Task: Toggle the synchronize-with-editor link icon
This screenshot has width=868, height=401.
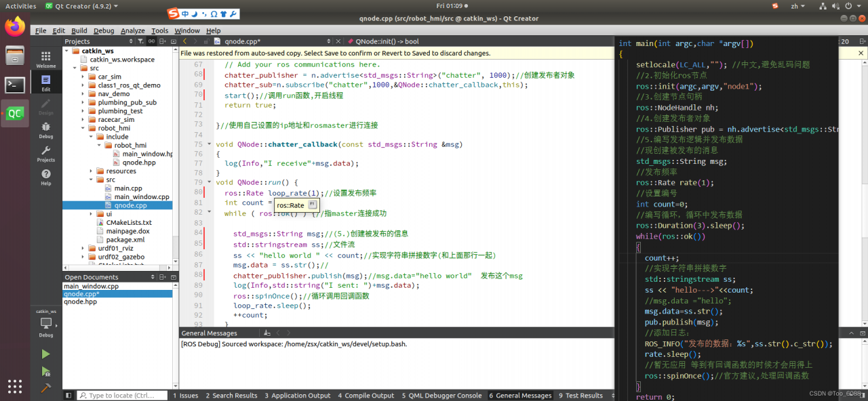Action: coord(152,41)
